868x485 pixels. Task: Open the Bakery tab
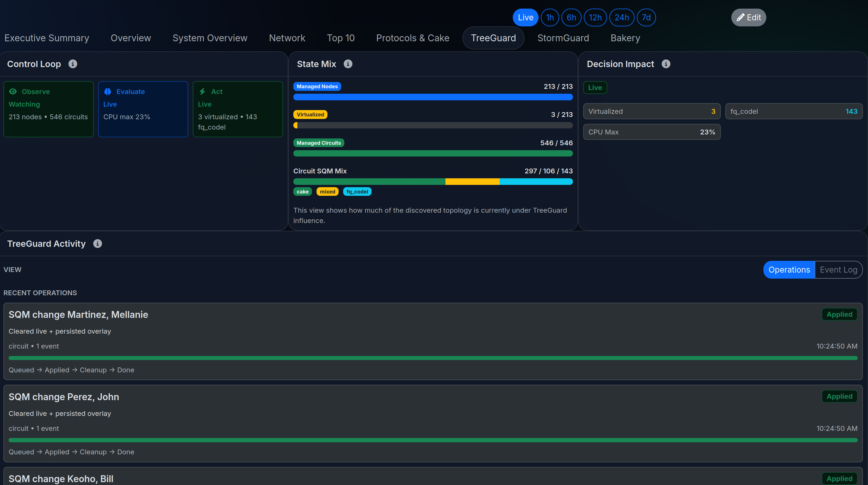coord(625,38)
